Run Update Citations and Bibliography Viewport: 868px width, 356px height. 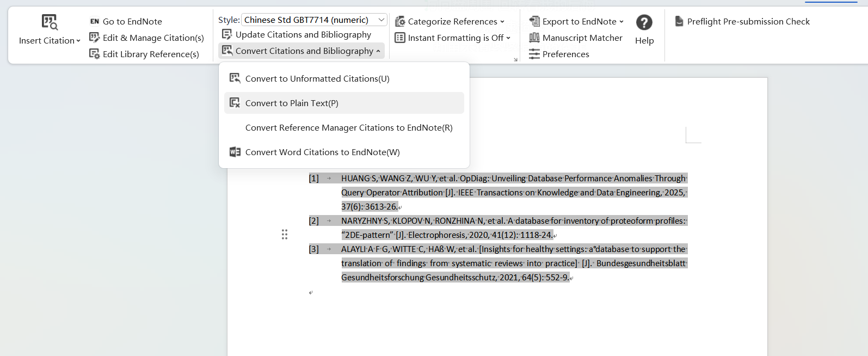pyautogui.click(x=303, y=35)
